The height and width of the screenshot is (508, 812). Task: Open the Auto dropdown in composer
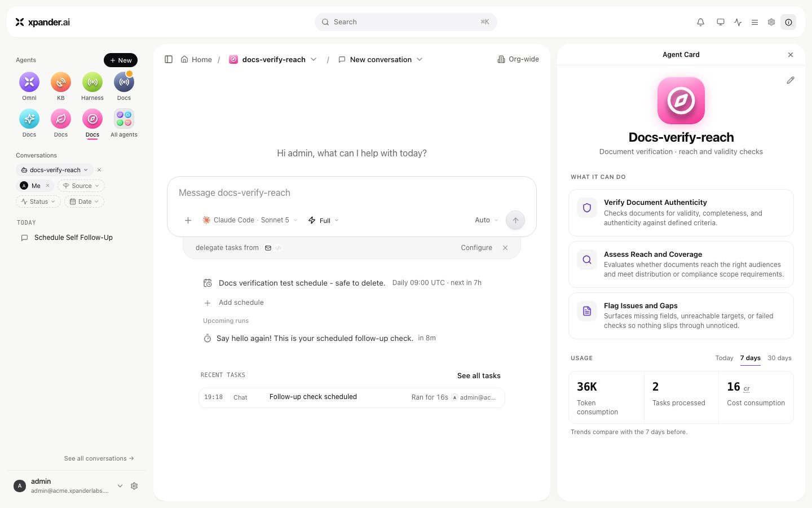point(486,220)
